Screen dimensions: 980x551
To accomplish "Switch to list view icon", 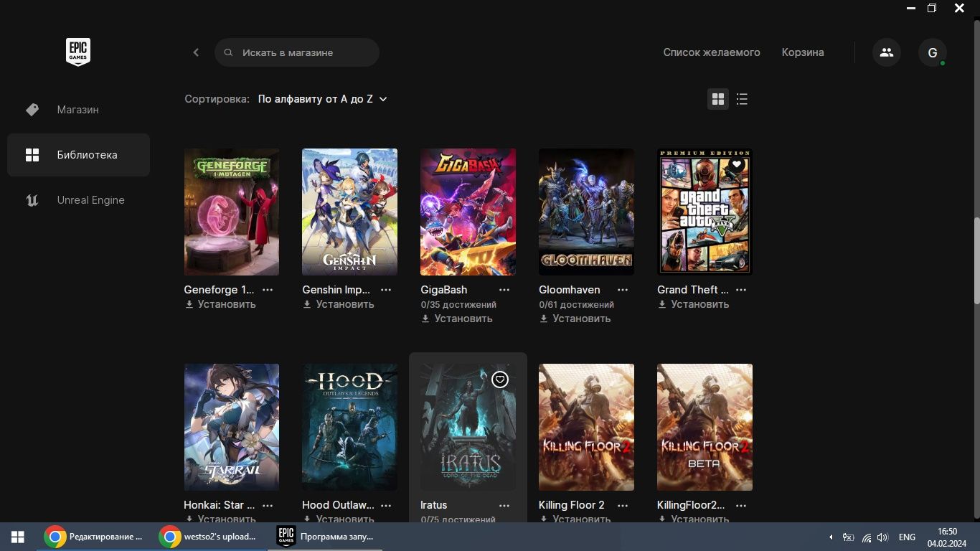I will point(743,99).
